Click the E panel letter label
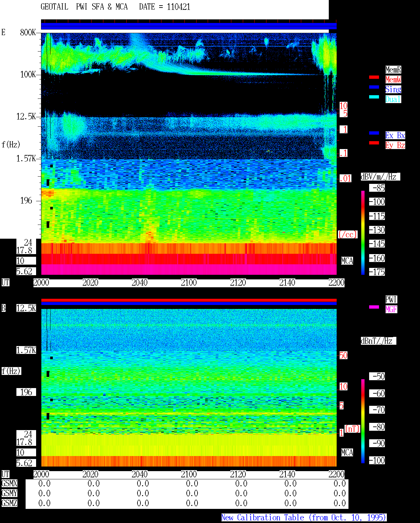 (x=3, y=32)
